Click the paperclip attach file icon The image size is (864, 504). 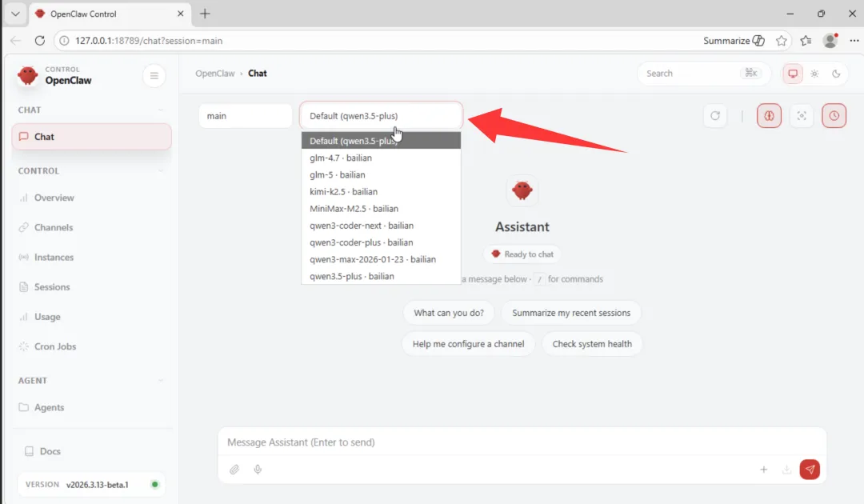pos(234,470)
